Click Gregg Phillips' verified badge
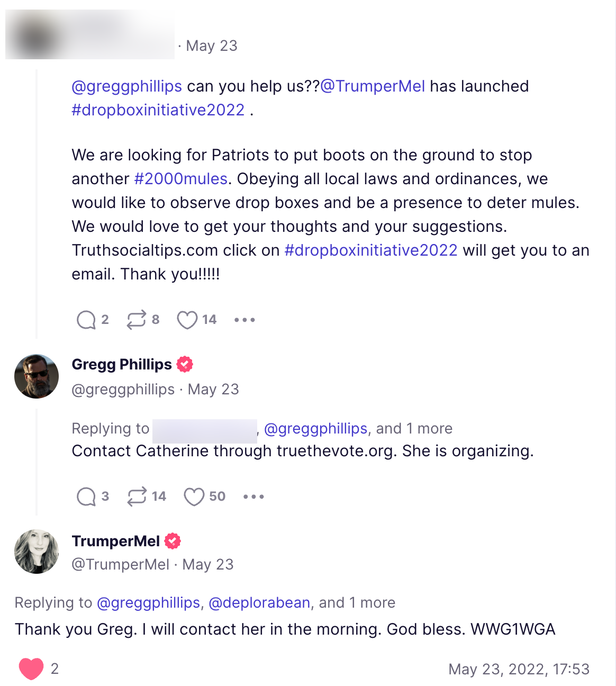This screenshot has height=686, width=616. (185, 364)
